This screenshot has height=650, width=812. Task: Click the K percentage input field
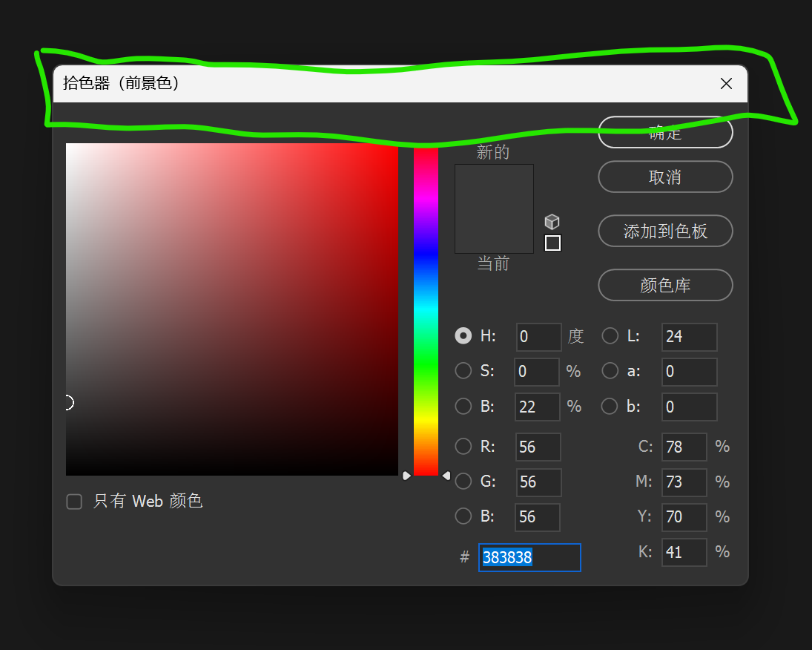(684, 552)
